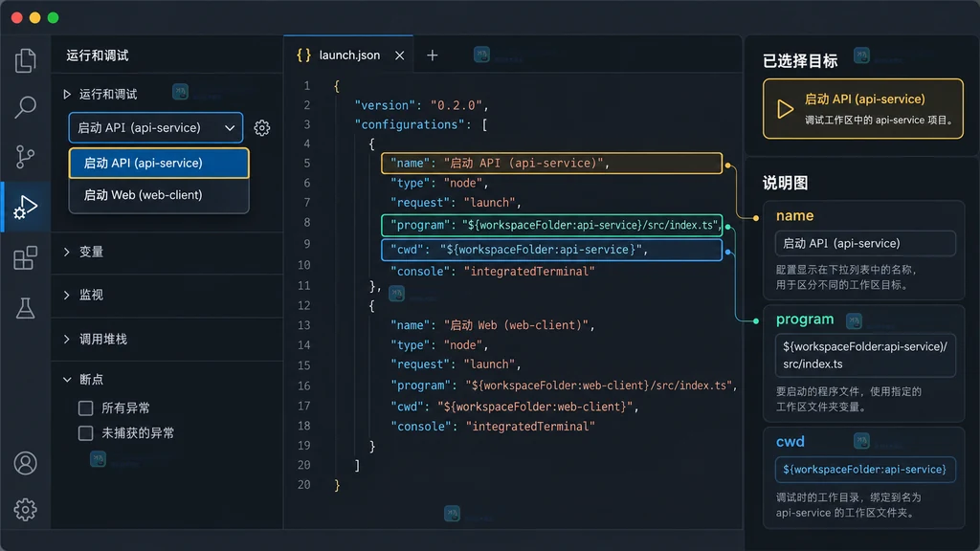Add a new tab with plus button
The image size is (980, 551).
432,55
